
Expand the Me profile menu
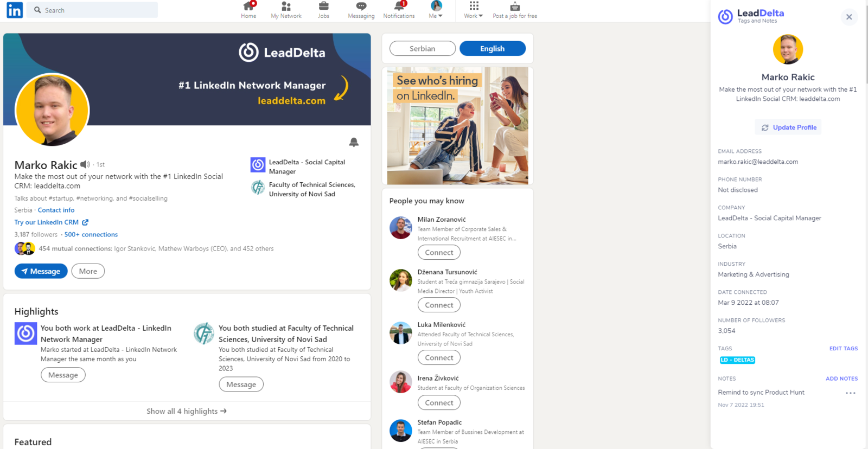pos(436,10)
